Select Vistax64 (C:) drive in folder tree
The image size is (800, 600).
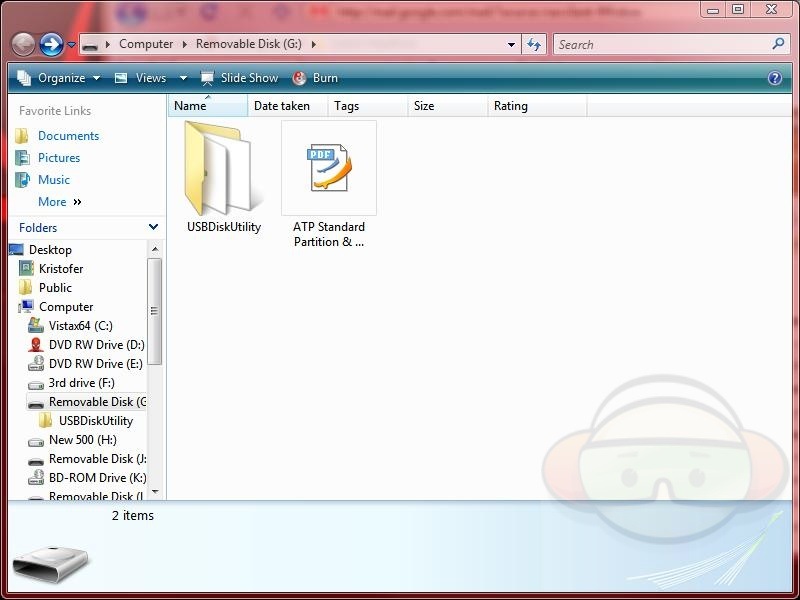pos(80,326)
